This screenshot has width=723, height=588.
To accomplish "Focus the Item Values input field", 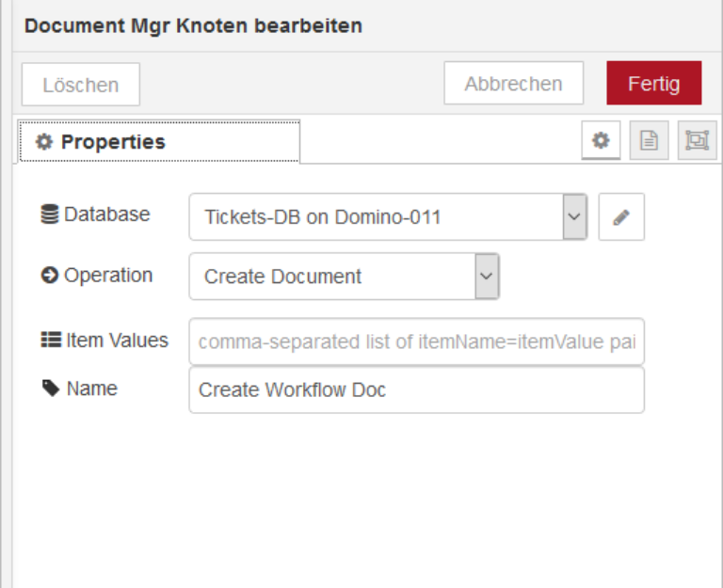I will point(417,342).
